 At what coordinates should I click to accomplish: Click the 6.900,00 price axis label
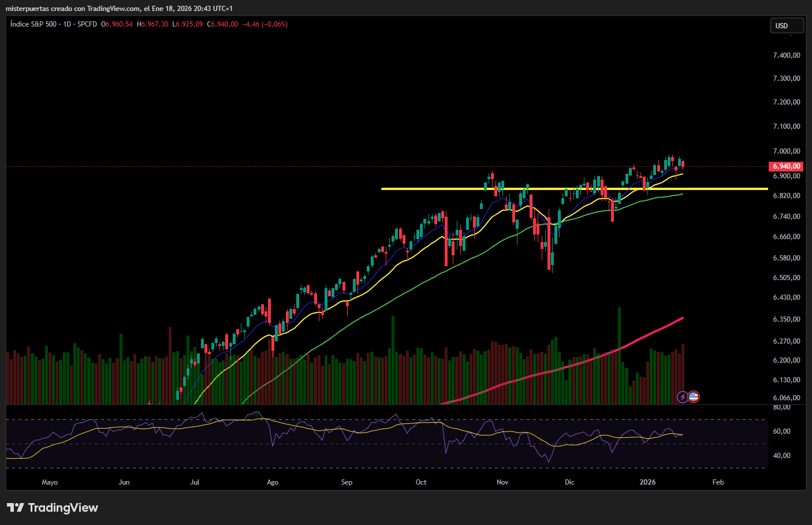tap(787, 176)
